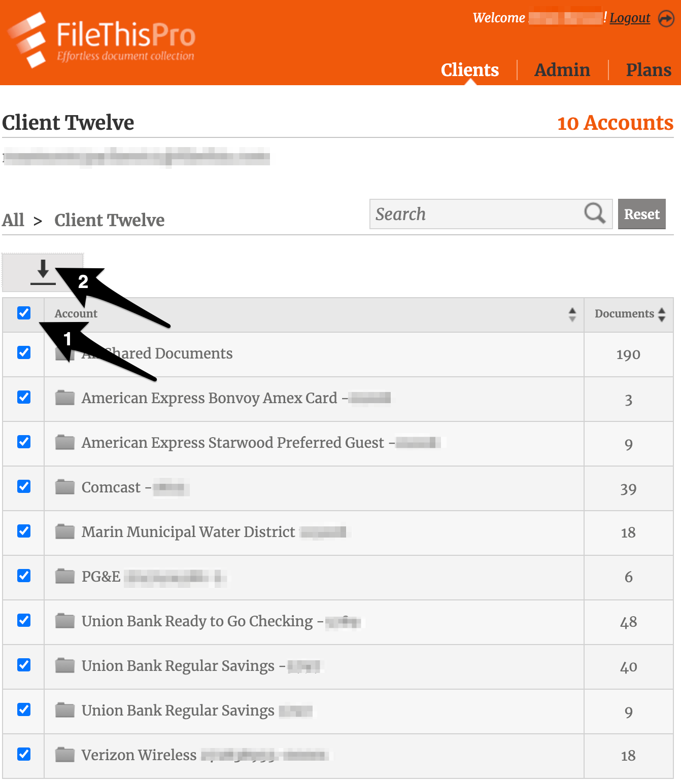The height and width of the screenshot is (784, 681).
Task: Click the download arrow icon button
Action: click(x=43, y=272)
